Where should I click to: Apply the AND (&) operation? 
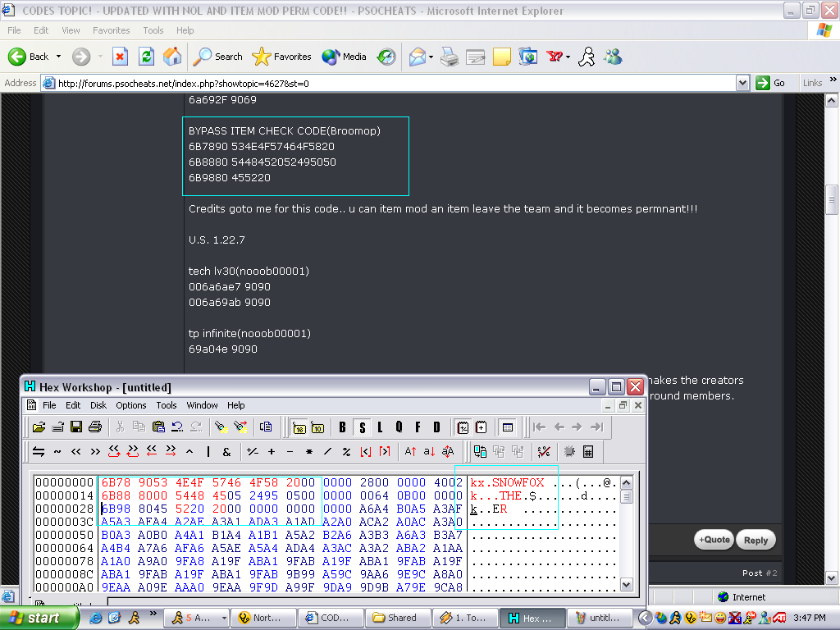pyautogui.click(x=226, y=452)
